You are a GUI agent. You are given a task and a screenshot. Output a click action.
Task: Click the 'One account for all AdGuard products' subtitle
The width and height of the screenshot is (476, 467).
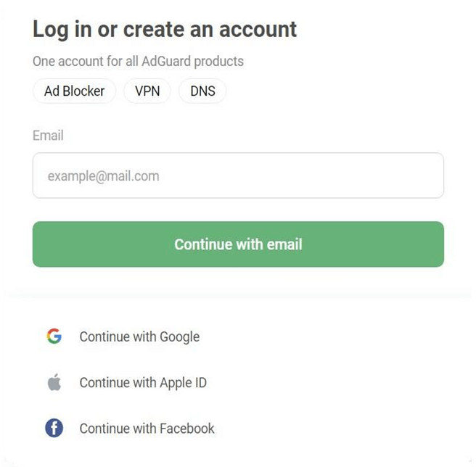click(138, 62)
